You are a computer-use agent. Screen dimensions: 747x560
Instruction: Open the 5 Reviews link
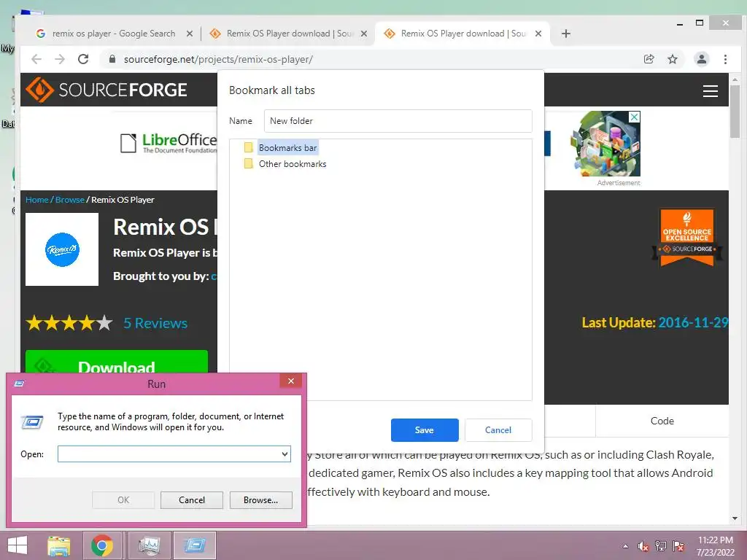[x=155, y=323]
